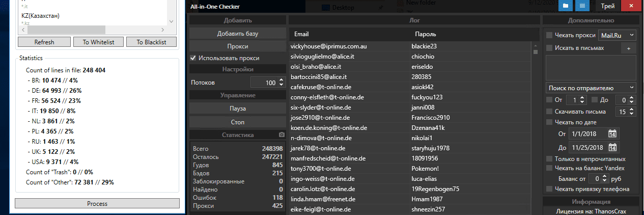Select row koen.de.koning@t-online.de

coord(410,128)
